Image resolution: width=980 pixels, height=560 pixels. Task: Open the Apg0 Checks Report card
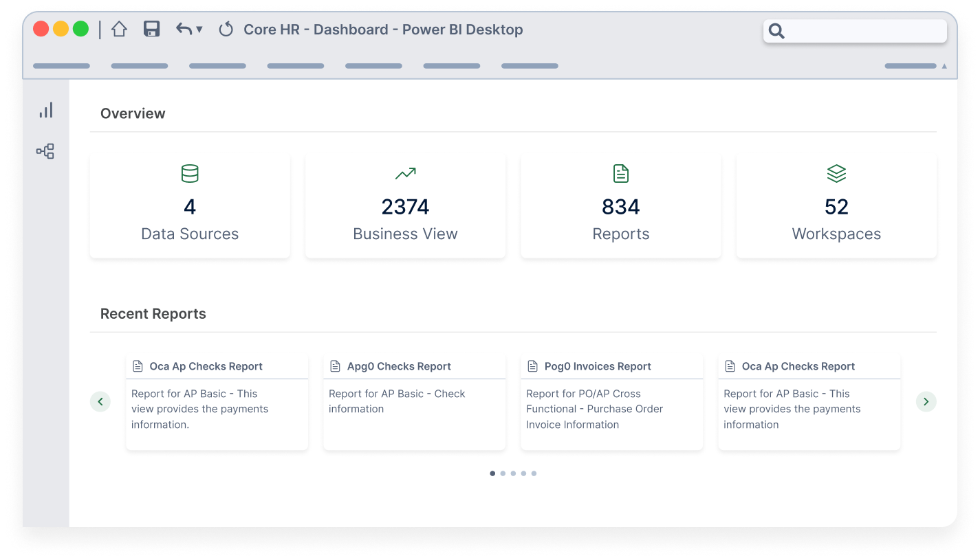pos(414,402)
